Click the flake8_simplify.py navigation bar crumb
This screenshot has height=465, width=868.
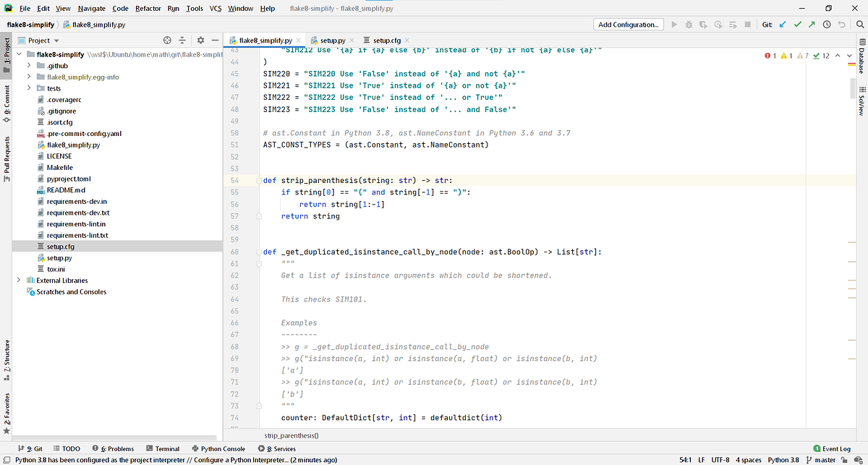[x=95, y=25]
